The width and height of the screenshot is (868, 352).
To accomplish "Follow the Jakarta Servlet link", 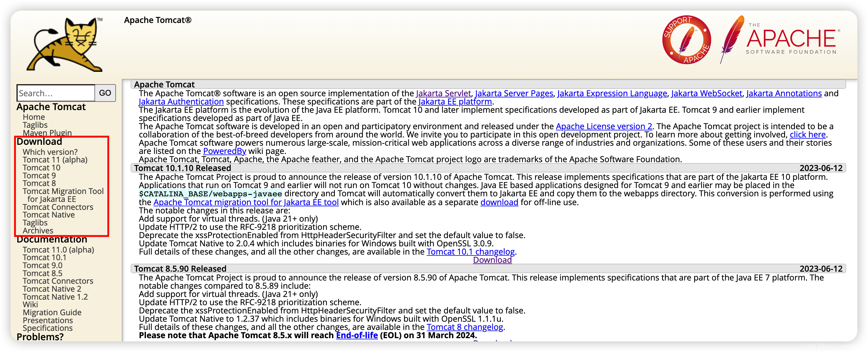I will (443, 93).
